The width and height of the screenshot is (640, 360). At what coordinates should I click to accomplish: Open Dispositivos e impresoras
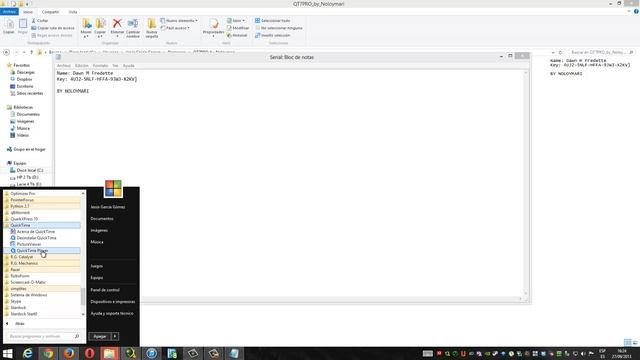click(x=113, y=302)
